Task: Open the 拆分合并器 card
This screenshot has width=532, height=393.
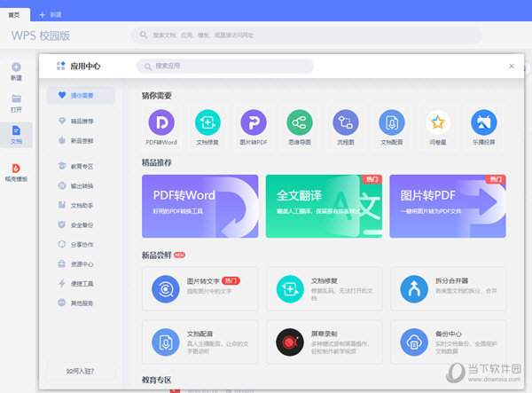Action: [x=449, y=289]
